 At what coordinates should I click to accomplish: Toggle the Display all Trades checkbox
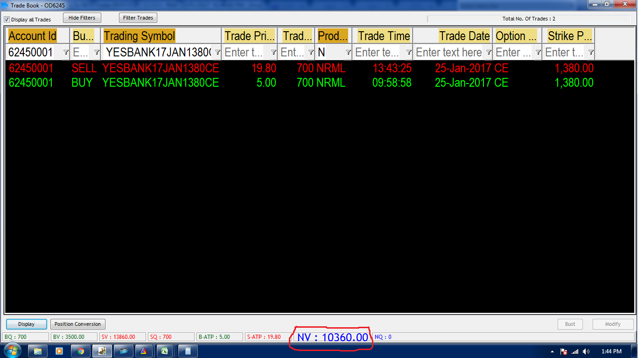[7, 20]
